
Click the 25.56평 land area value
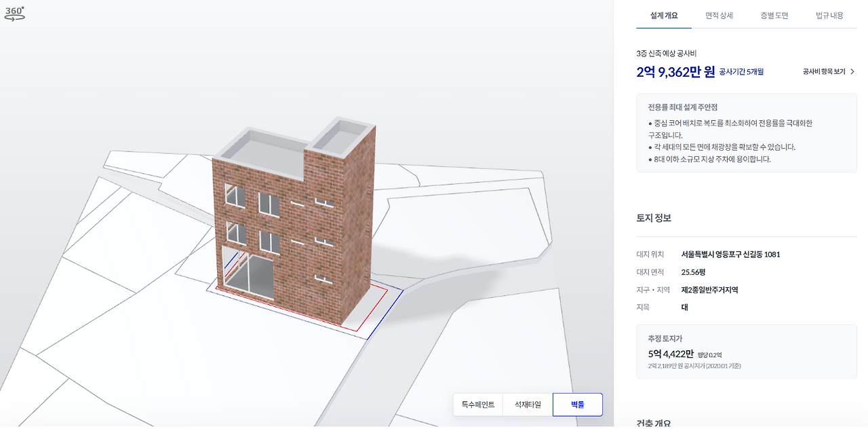coord(693,272)
